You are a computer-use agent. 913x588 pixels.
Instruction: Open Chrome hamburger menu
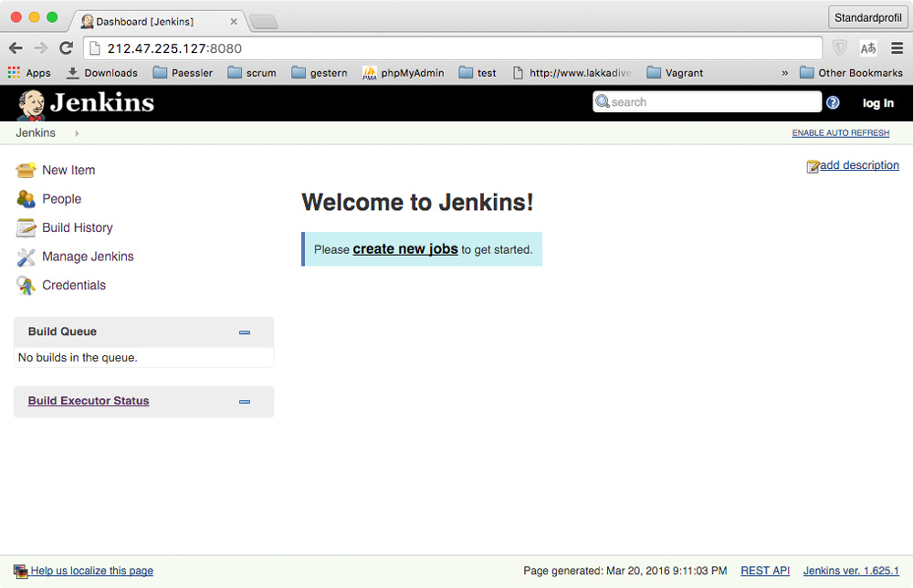[x=897, y=48]
